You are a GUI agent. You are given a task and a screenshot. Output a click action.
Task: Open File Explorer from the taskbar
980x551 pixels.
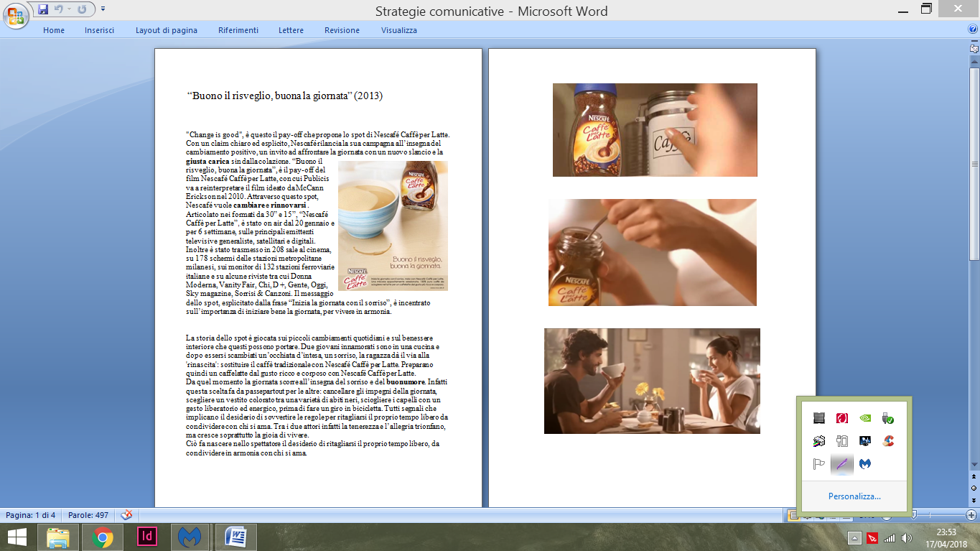(58, 537)
